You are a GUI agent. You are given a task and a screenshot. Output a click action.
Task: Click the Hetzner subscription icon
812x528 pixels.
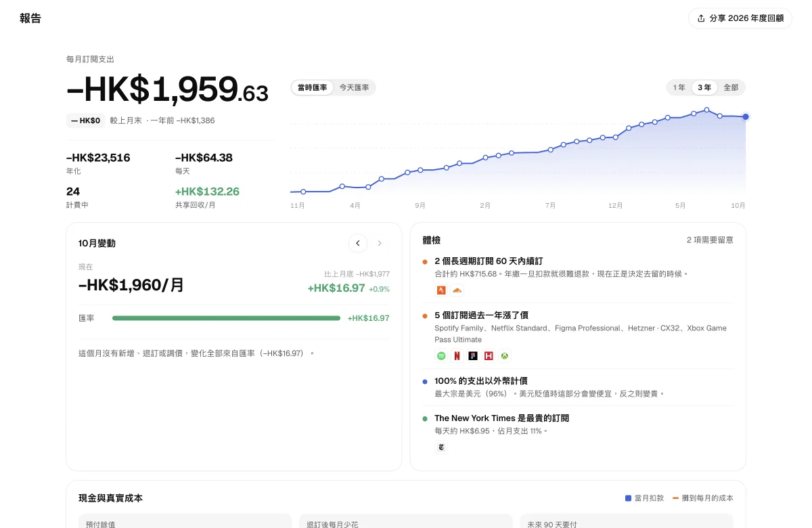[x=489, y=355]
